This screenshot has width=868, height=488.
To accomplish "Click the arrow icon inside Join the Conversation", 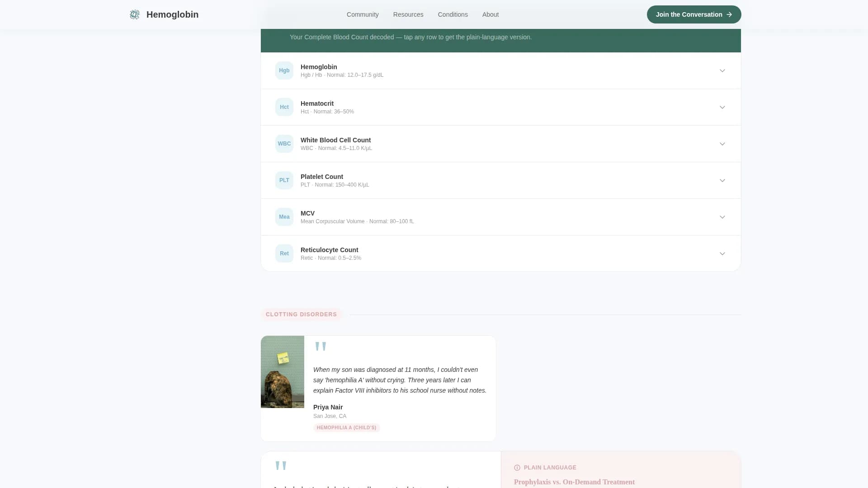I will tap(729, 14).
